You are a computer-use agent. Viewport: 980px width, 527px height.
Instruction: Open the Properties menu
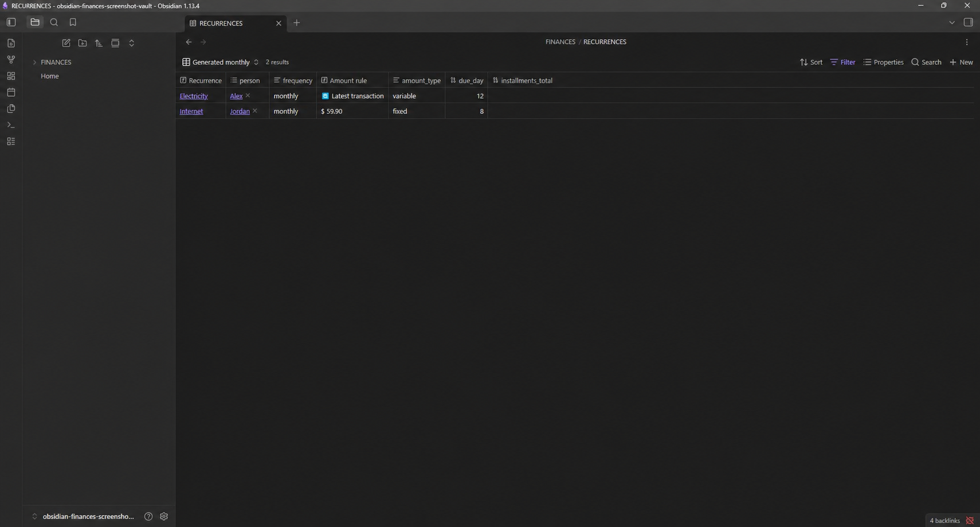pyautogui.click(x=883, y=62)
